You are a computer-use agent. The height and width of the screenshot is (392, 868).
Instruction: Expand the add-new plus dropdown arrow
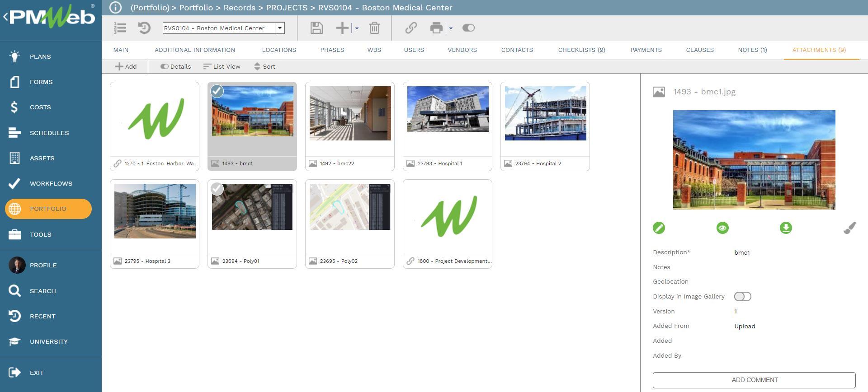point(357,28)
